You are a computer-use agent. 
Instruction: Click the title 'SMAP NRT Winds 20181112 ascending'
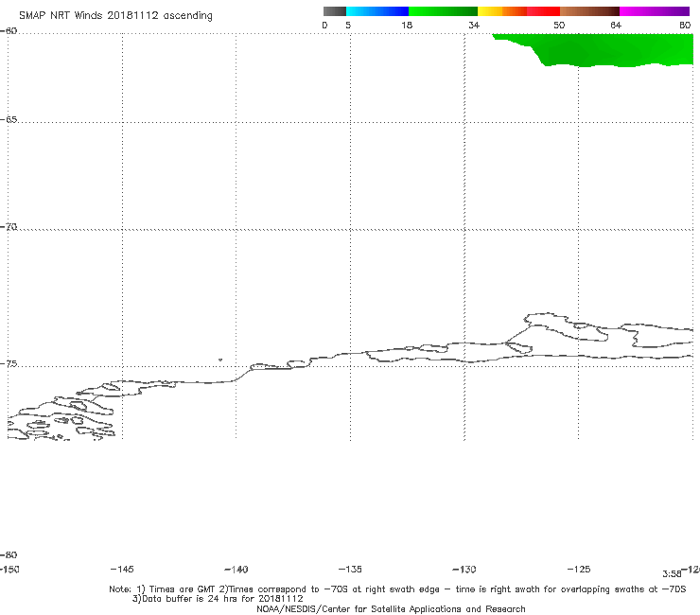coord(115,15)
